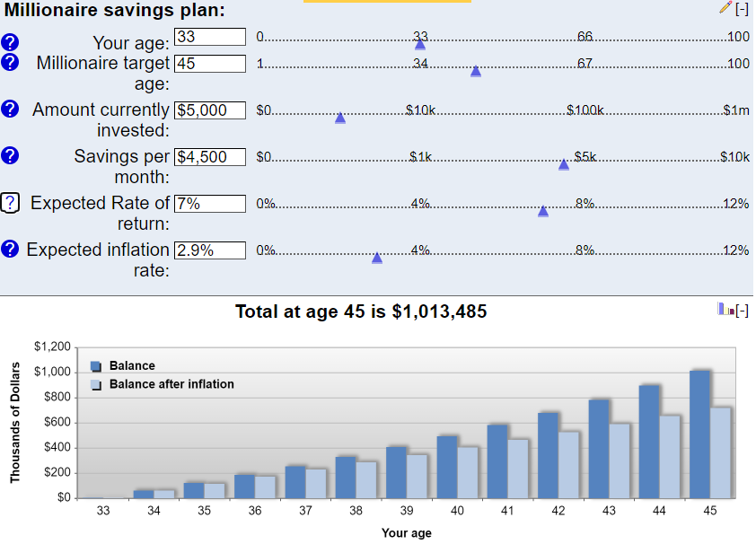Viewport: 756px width, 544px height.
Task: Click the Savings per month slider handle
Action: (564, 165)
